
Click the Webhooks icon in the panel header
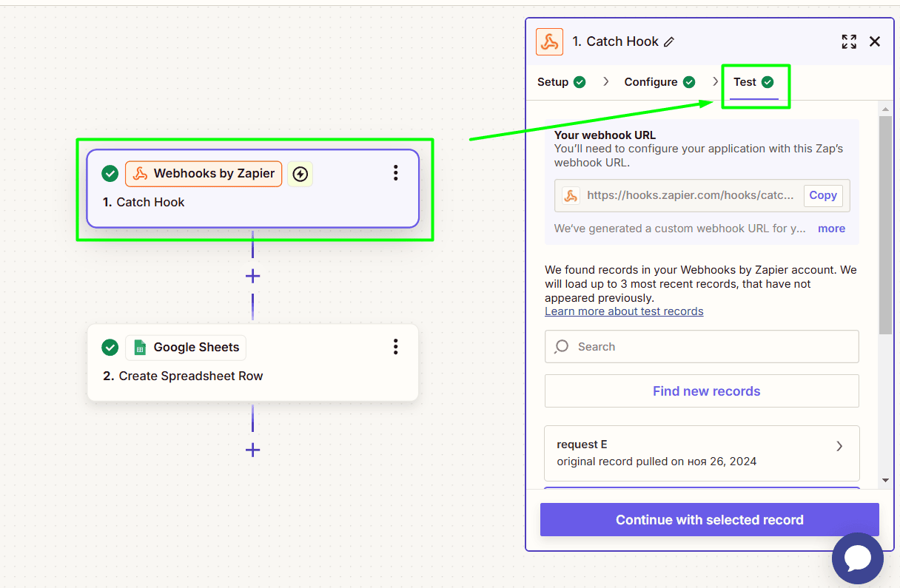(549, 41)
